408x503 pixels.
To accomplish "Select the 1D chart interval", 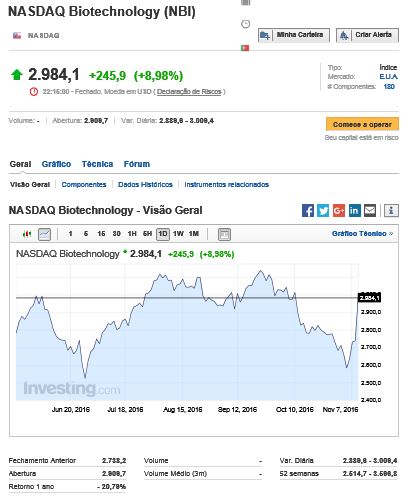I will (x=163, y=234).
